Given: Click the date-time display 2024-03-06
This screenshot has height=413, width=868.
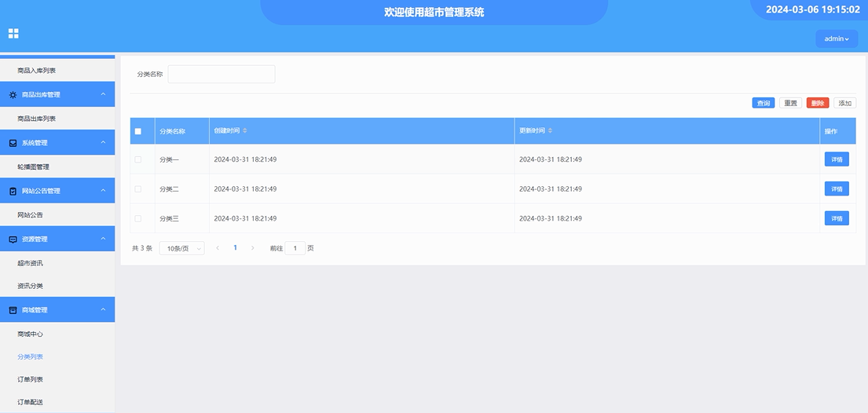Looking at the screenshot, I should click(x=813, y=9).
